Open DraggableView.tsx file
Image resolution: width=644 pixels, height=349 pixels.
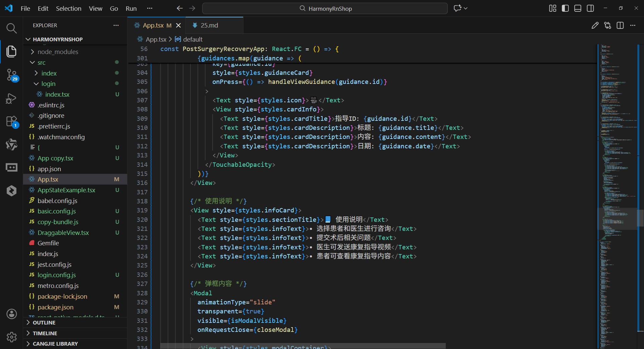click(x=75, y=233)
